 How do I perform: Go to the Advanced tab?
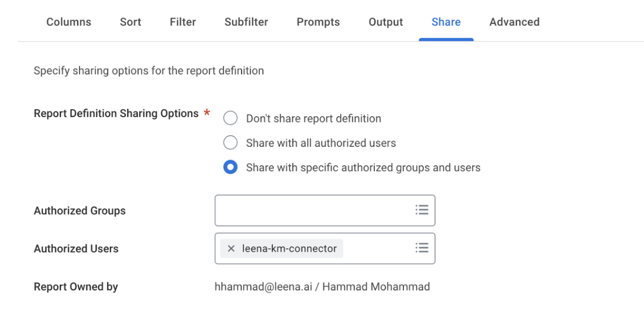(514, 22)
